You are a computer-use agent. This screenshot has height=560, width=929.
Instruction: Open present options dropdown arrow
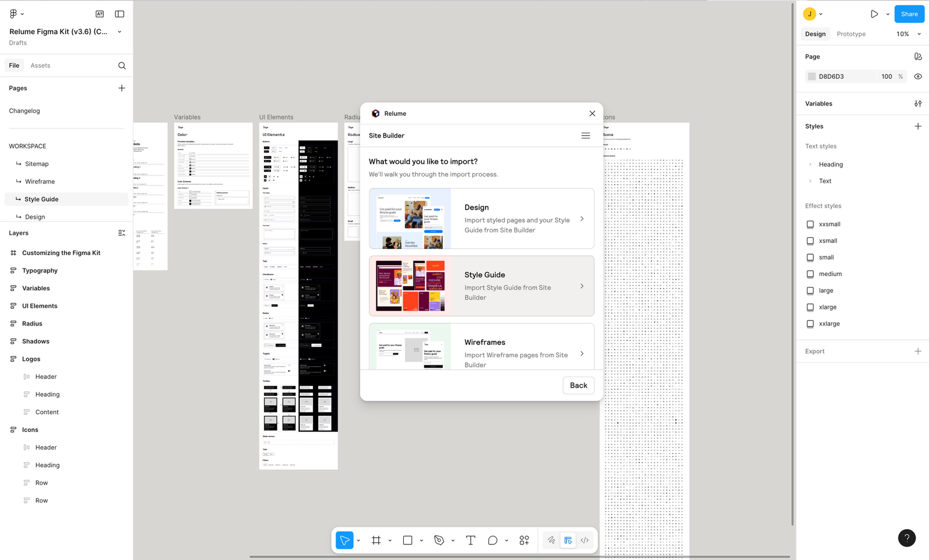[888, 14]
